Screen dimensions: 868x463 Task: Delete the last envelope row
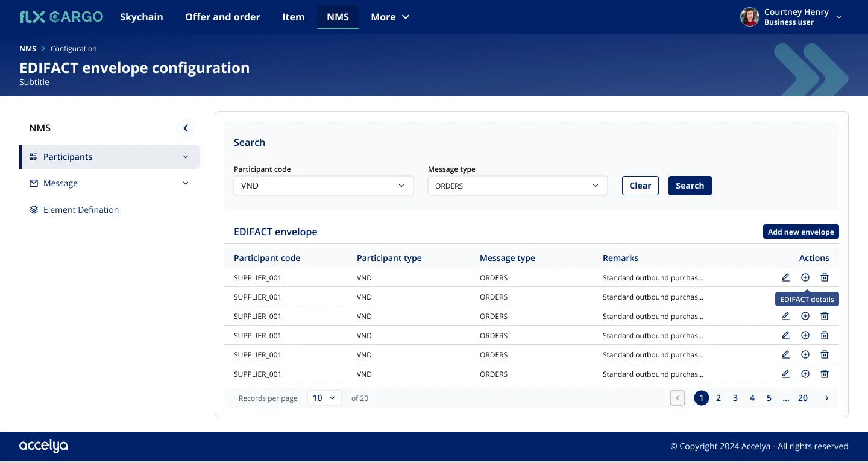point(825,374)
